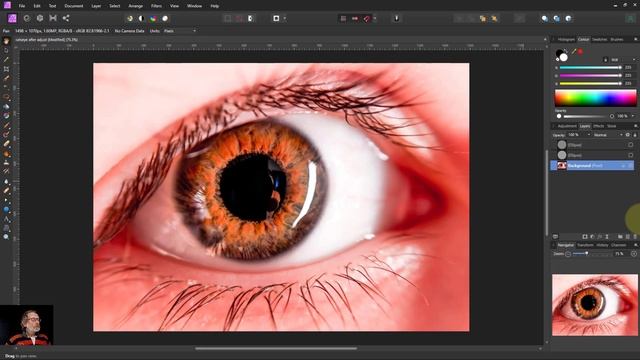Screen dimensions: 640x360
Task: Toggle snapping magnet icon
Action: [x=367, y=18]
